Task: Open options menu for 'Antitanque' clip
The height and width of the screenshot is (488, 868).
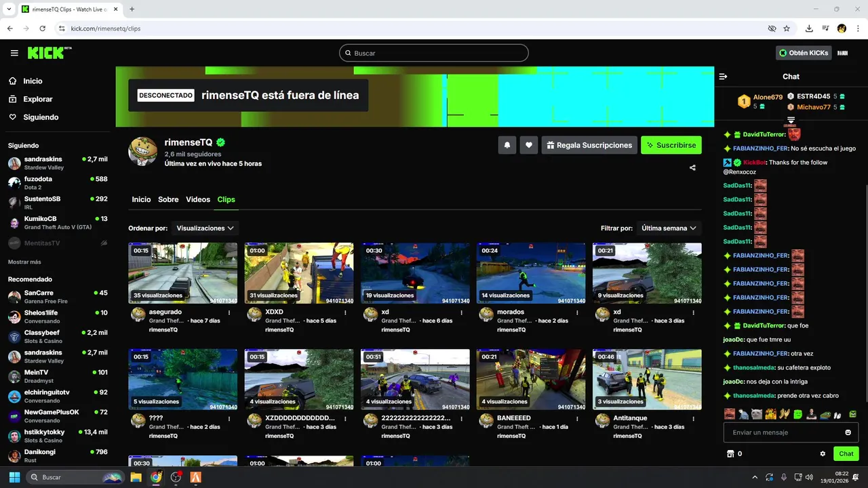Action: pyautogui.click(x=694, y=419)
